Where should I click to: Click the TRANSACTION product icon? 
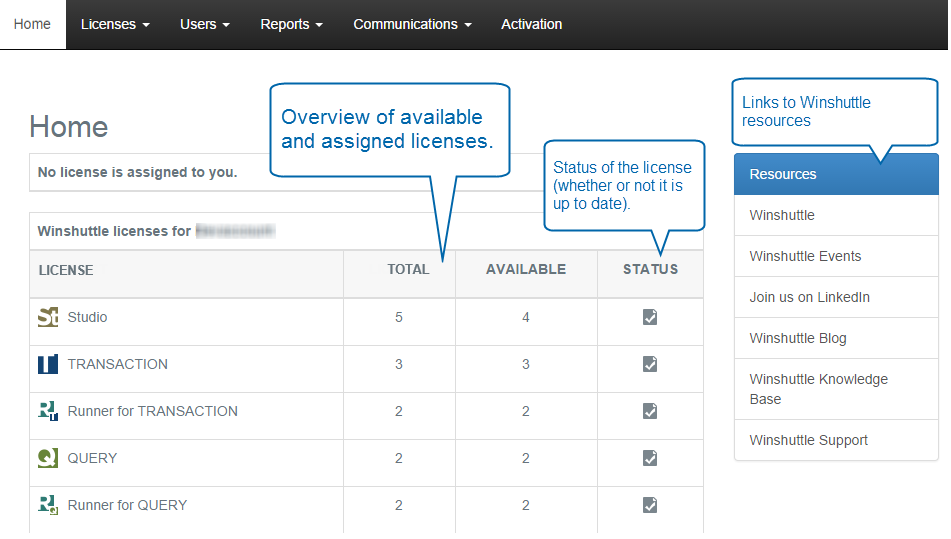coord(48,364)
